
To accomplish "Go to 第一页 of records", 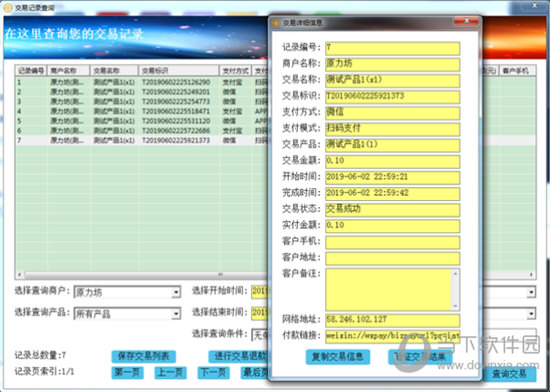I will 127,372.
